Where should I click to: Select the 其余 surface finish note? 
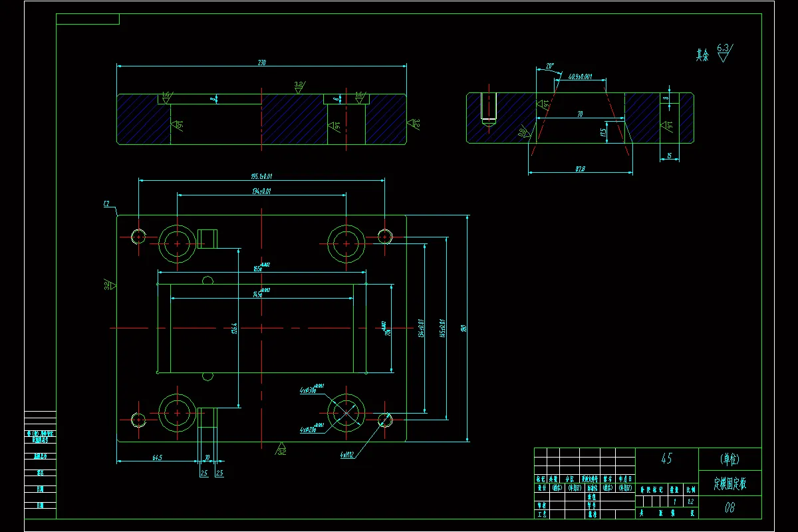click(x=702, y=55)
